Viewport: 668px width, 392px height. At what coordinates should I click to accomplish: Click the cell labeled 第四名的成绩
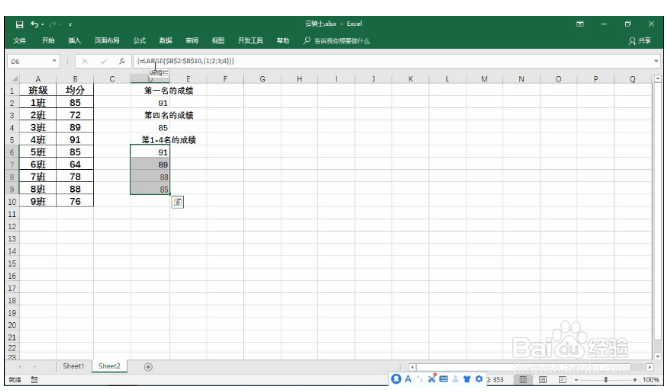(x=169, y=115)
